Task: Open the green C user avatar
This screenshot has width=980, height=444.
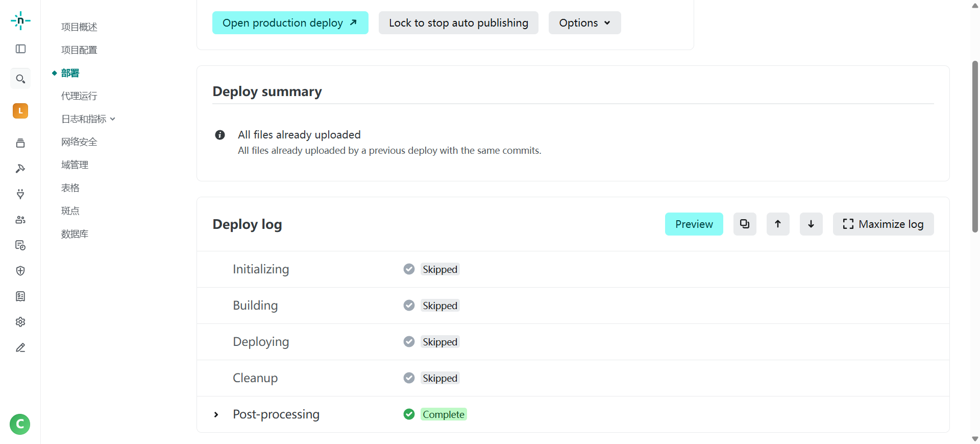Action: click(20, 424)
